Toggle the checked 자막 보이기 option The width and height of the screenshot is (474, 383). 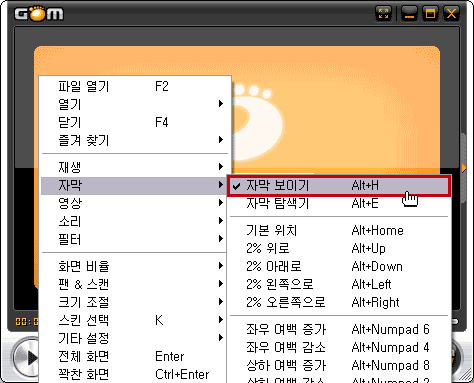coord(339,185)
